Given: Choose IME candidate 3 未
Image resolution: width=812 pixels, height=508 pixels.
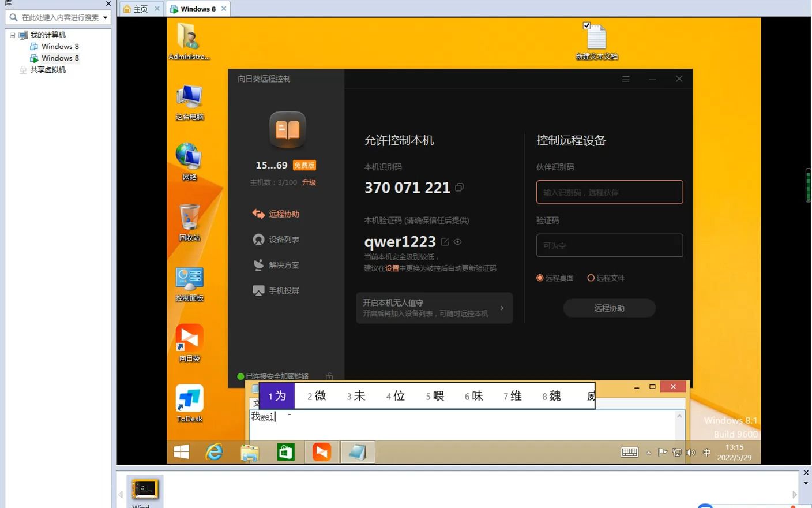Looking at the screenshot, I should point(356,396).
